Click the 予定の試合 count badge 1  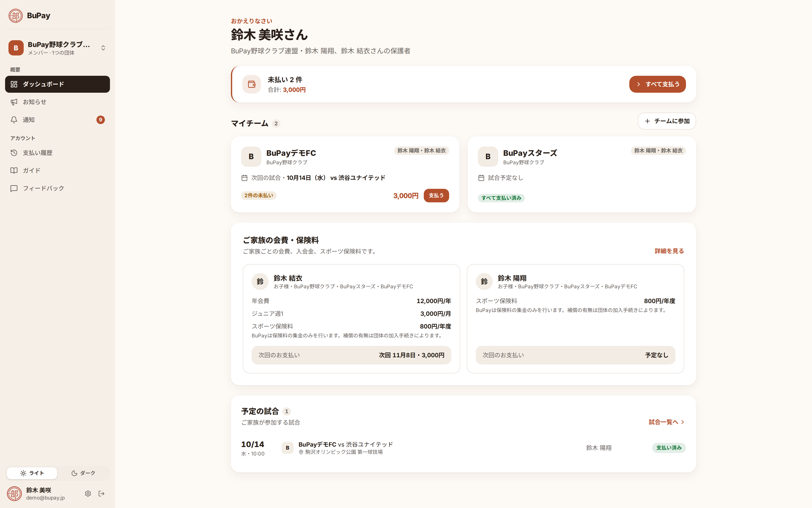tap(286, 411)
